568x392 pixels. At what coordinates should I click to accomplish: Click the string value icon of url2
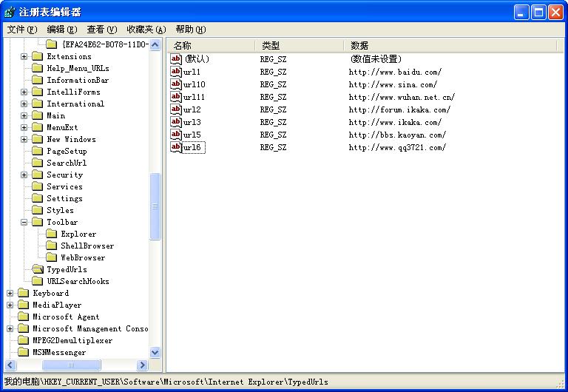click(176, 109)
